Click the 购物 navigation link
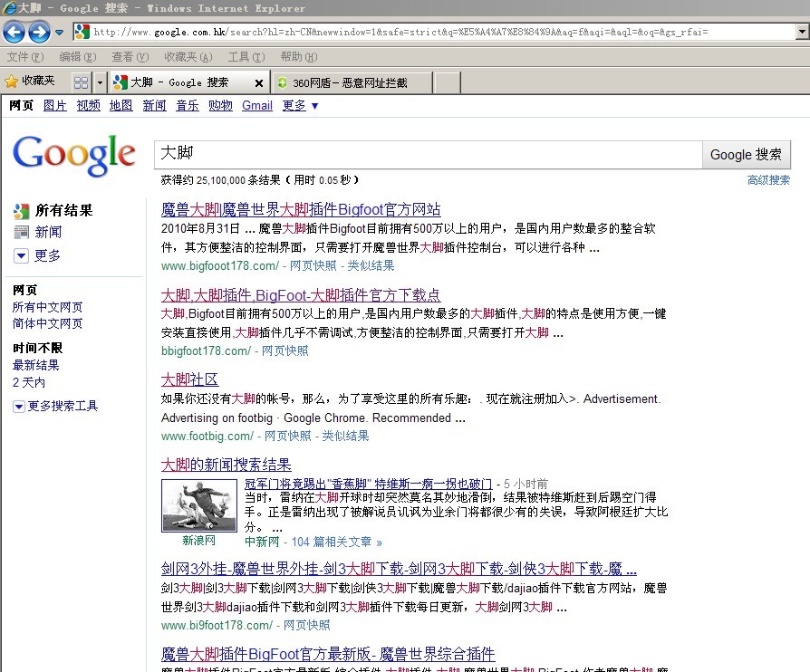Image resolution: width=810 pixels, height=672 pixels. pos(220,106)
